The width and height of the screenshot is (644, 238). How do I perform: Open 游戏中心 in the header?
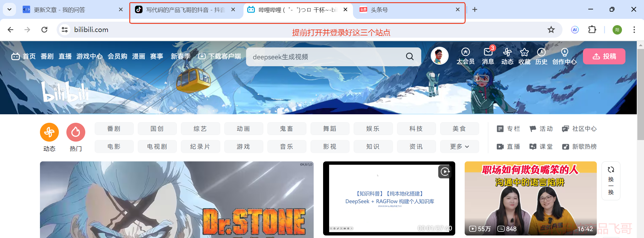(89, 56)
